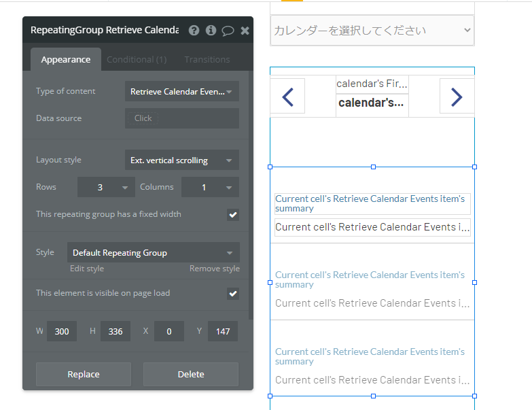The image size is (532, 410).
Task: Switch to the Transitions tab
Action: (x=207, y=60)
